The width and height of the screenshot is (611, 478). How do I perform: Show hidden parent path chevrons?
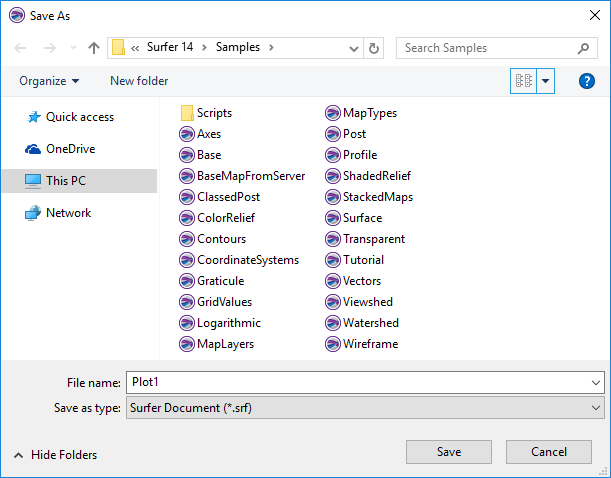(x=135, y=48)
